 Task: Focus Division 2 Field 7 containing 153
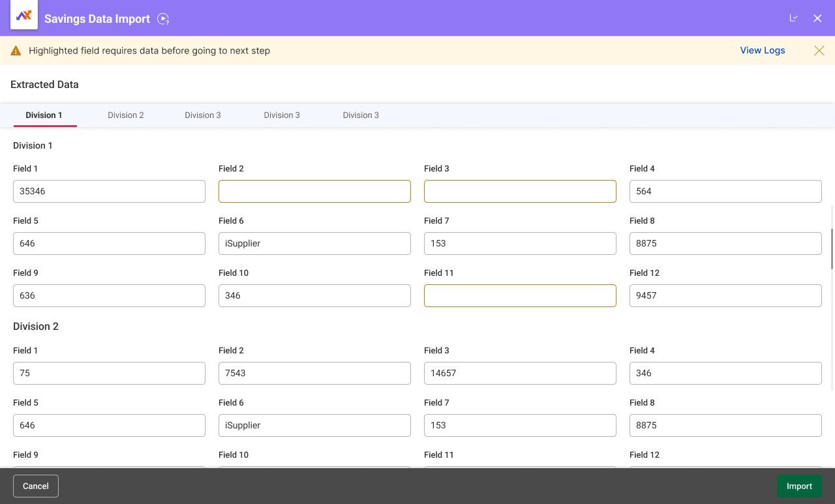(x=520, y=425)
